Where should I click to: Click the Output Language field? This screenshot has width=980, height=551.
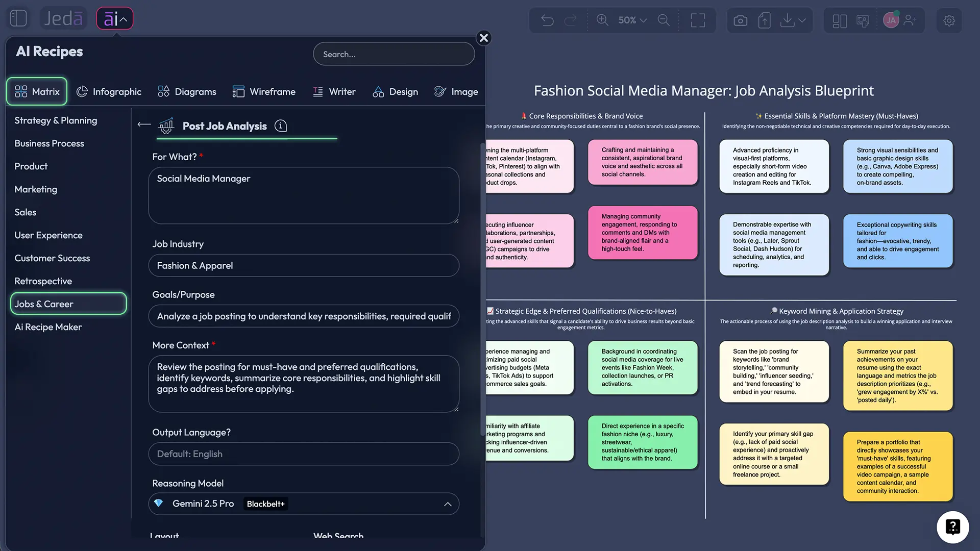(x=304, y=454)
